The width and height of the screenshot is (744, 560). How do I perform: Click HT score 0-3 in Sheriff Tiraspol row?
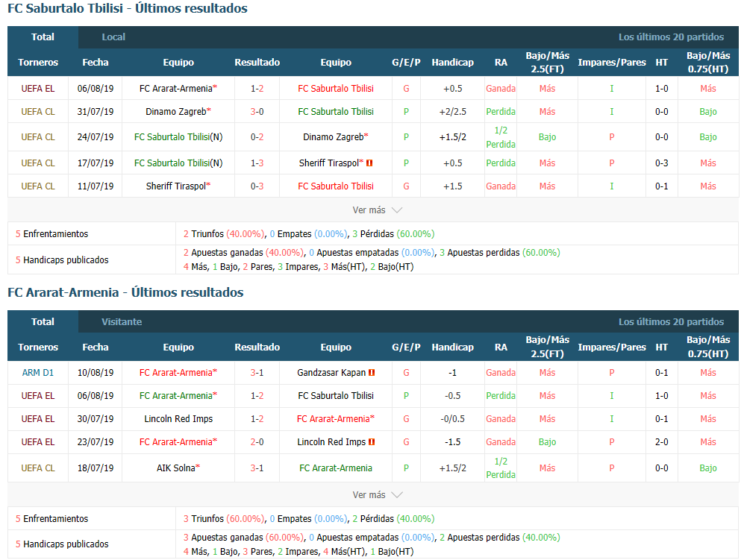coord(661,163)
